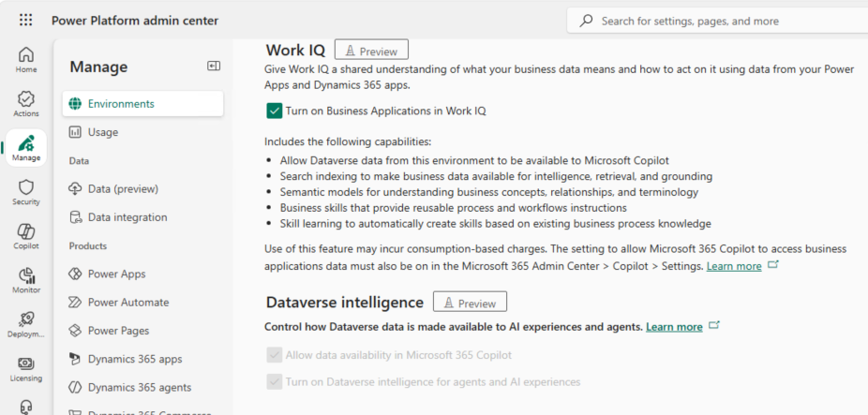The height and width of the screenshot is (415, 868).
Task: Open Copilot in the left rail
Action: [x=26, y=236]
